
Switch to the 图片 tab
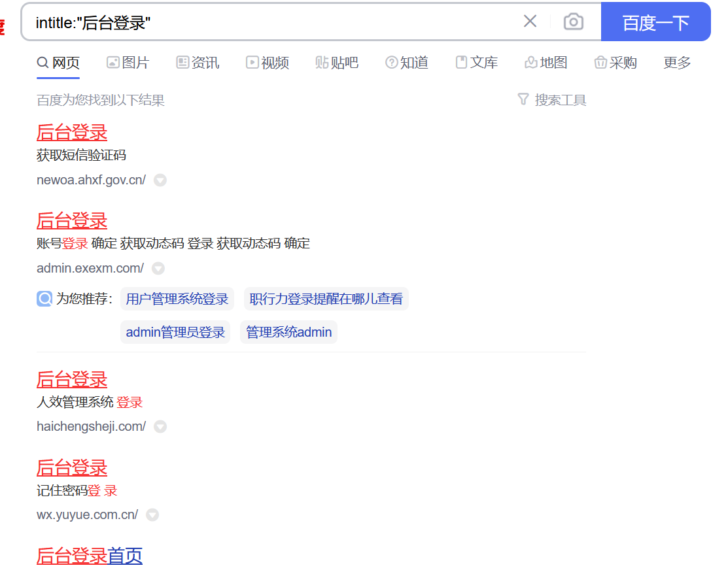pyautogui.click(x=128, y=63)
